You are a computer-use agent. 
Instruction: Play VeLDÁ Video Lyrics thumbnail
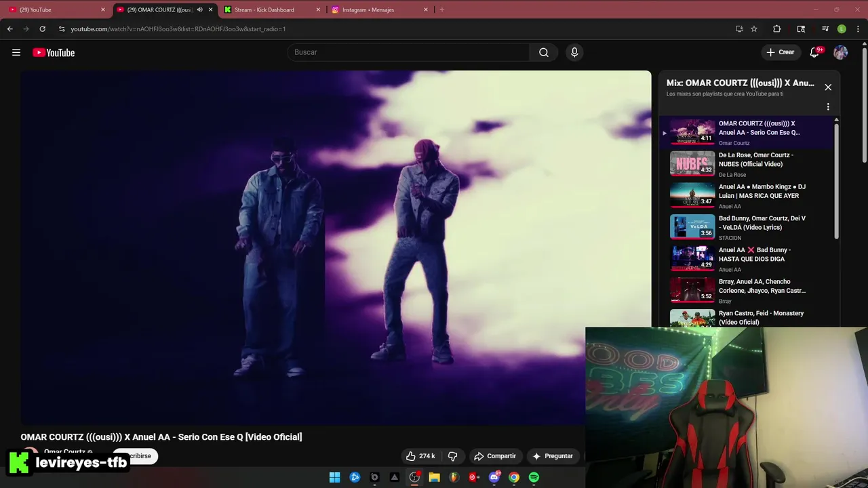pos(692,227)
